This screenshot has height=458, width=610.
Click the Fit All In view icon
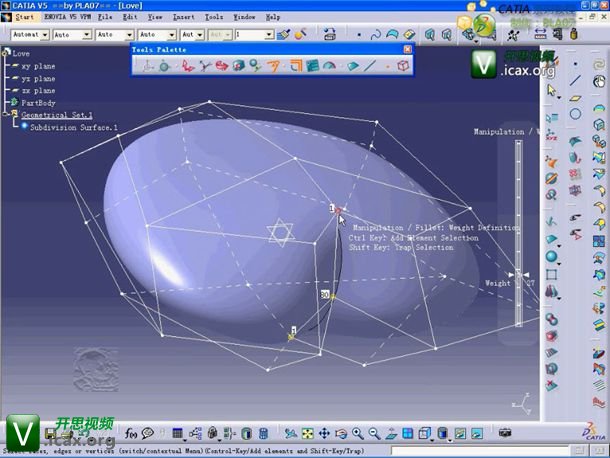pyautogui.click(x=308, y=433)
